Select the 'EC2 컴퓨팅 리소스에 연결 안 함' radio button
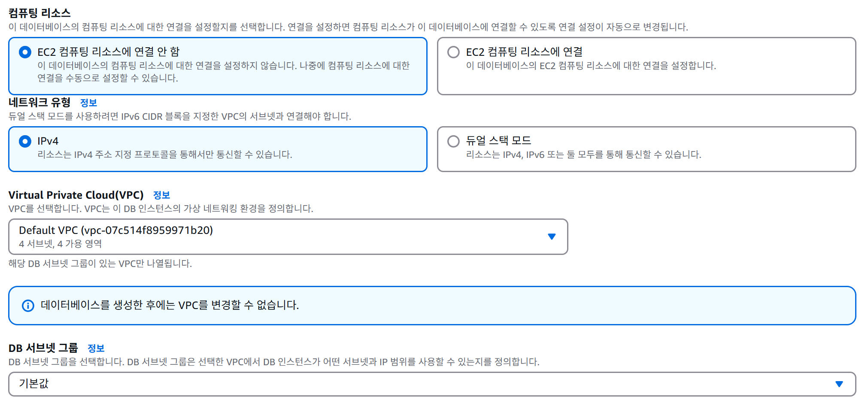 click(25, 52)
